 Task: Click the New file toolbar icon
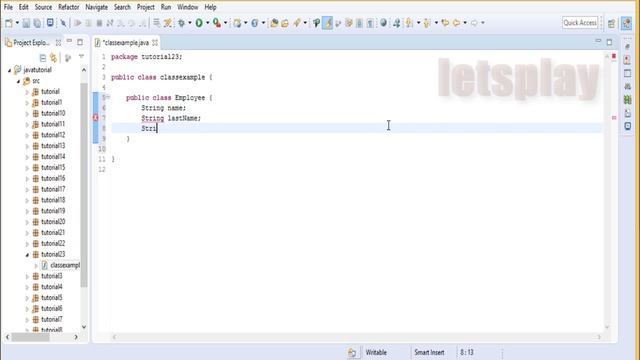pos(9,23)
